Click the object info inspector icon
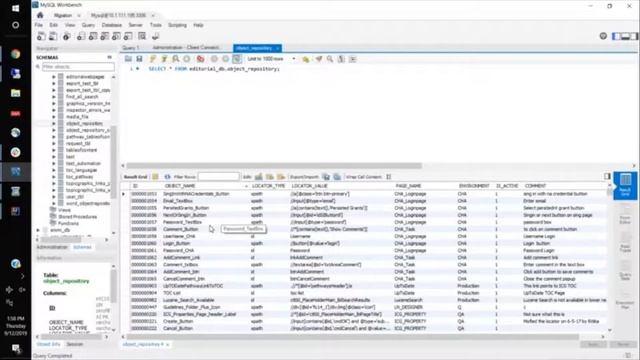640x360 pixels. 67,36
